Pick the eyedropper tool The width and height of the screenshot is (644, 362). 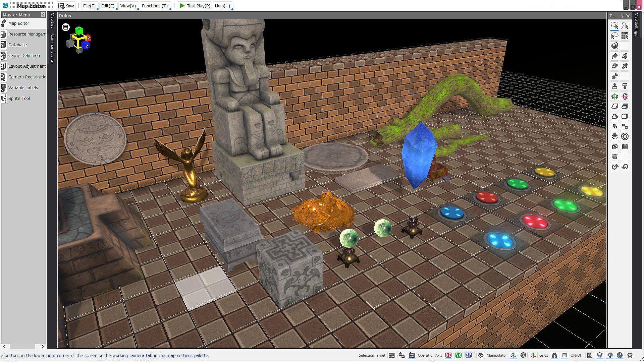[625, 66]
